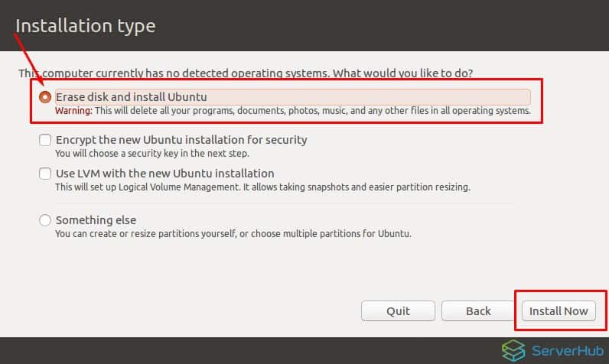Start installation with Install Now
The image size is (609, 364).
(x=559, y=311)
